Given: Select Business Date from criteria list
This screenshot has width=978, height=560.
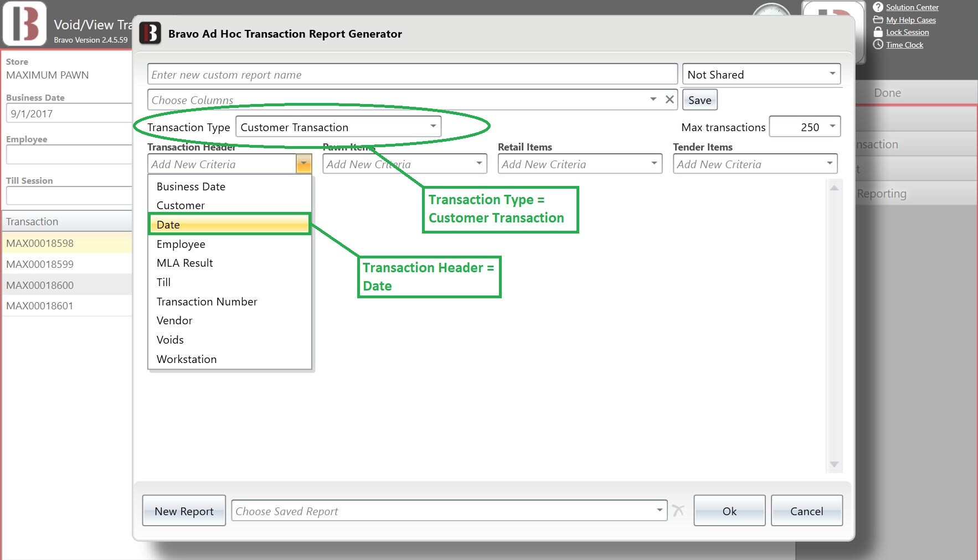Looking at the screenshot, I should [230, 186].
